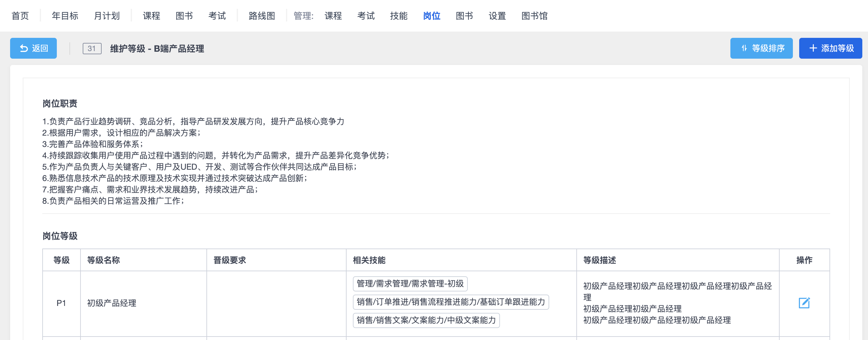Open the 图书馆 library menu item
This screenshot has width=868, height=340.
(534, 16)
